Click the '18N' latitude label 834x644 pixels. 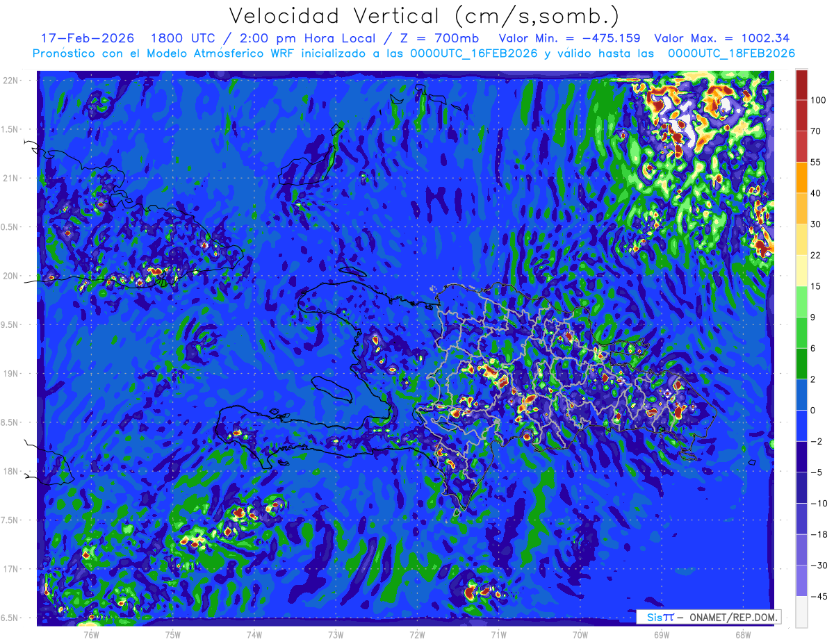point(10,471)
